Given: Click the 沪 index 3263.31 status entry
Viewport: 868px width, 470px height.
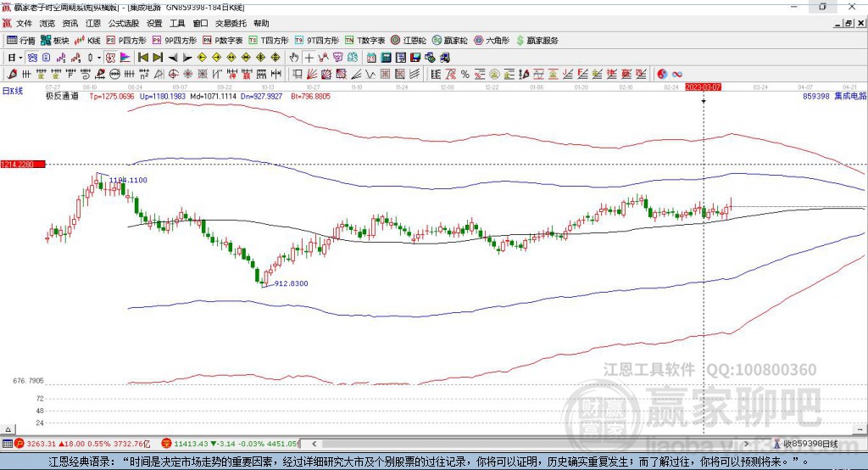Looking at the screenshot, I should 82,444.
